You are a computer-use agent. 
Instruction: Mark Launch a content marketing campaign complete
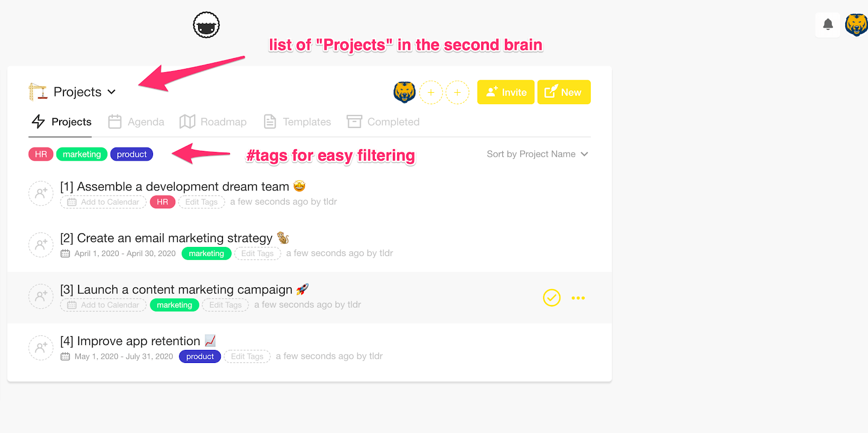(x=552, y=297)
